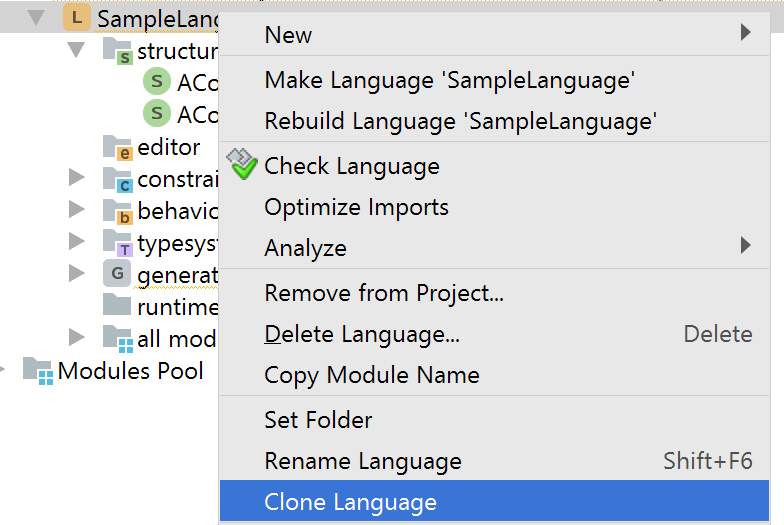Expand the constraints tree node
784x525 pixels.
(77, 179)
